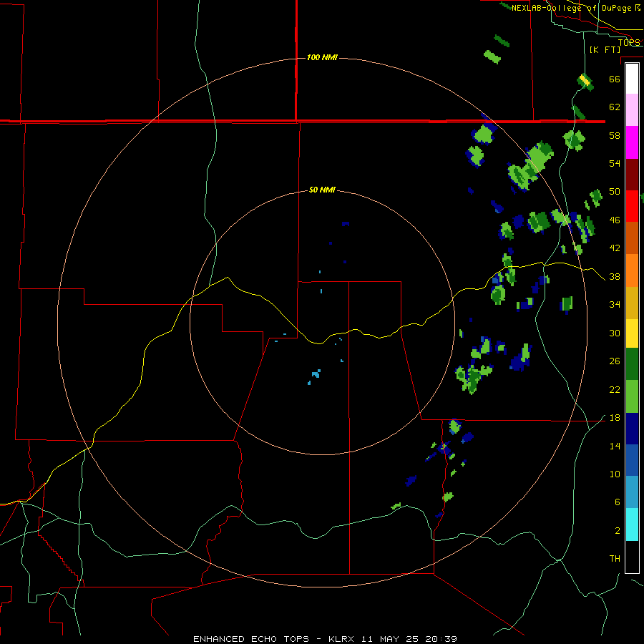Click the legend value 58

615,135
